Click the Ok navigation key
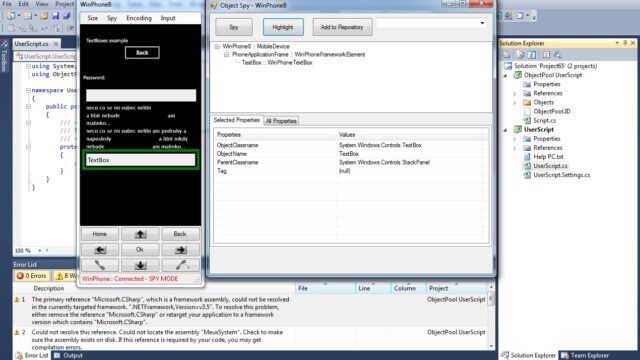 click(x=140, y=250)
